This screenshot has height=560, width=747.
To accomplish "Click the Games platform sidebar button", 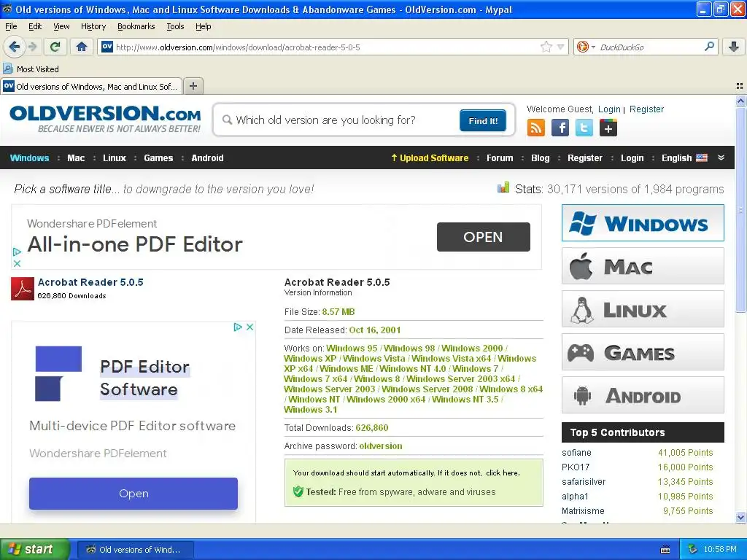I will [x=643, y=352].
